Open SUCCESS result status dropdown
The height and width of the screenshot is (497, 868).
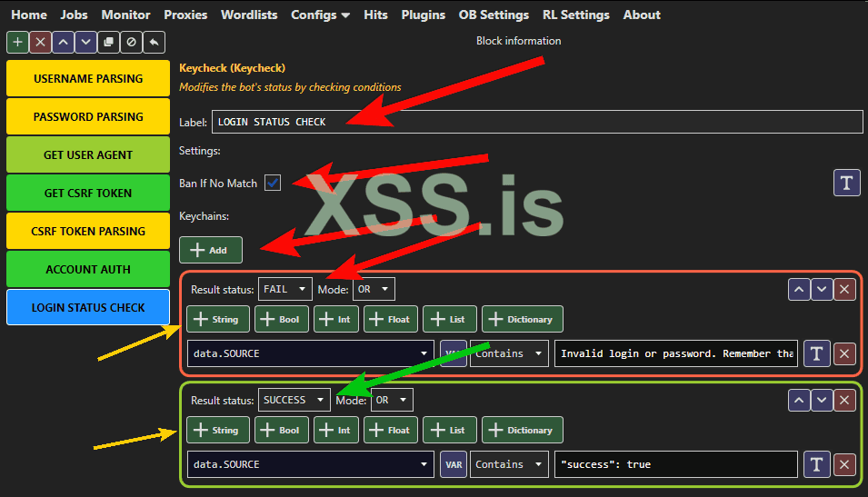click(294, 400)
